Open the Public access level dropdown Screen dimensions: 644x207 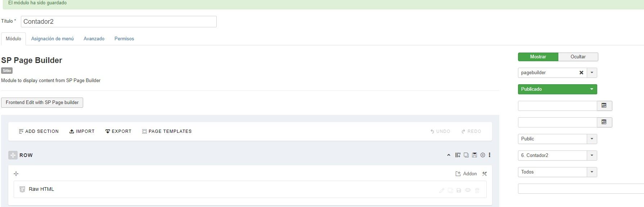[558, 139]
